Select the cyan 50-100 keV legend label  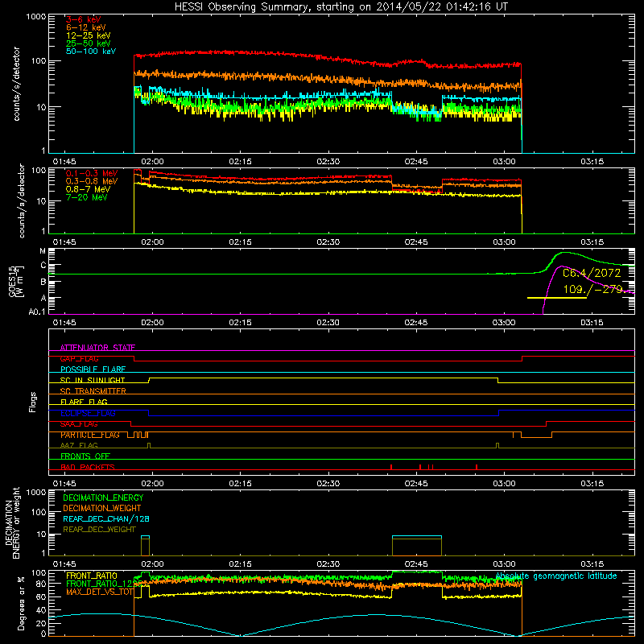[x=91, y=52]
